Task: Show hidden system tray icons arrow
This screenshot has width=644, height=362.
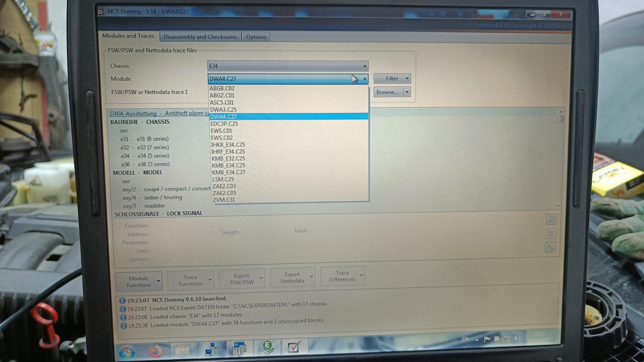Action: click(x=477, y=340)
